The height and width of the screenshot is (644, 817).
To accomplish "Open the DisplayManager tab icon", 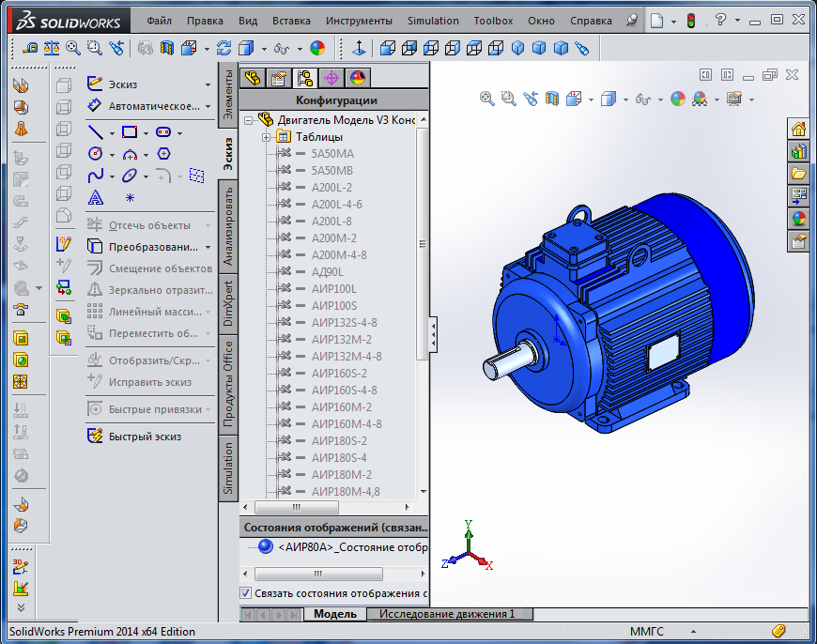I will click(358, 79).
